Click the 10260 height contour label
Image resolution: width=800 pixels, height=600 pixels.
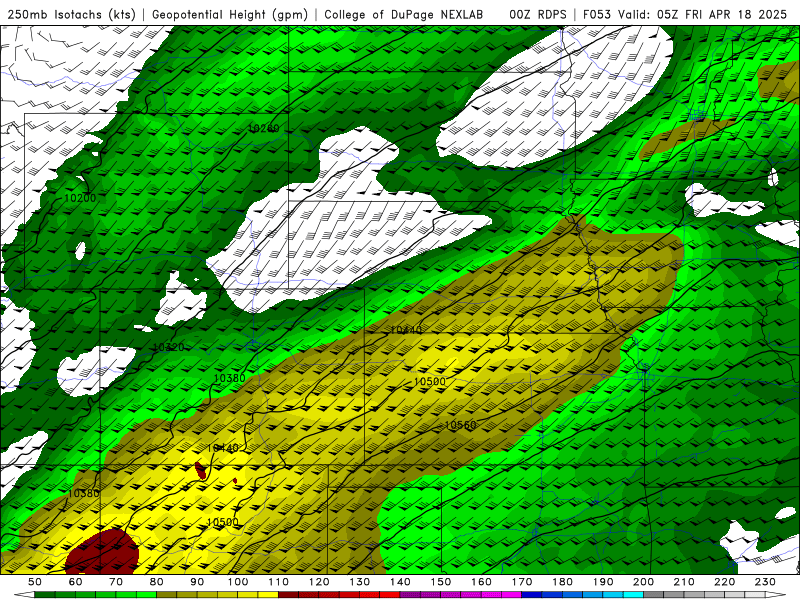click(x=264, y=128)
